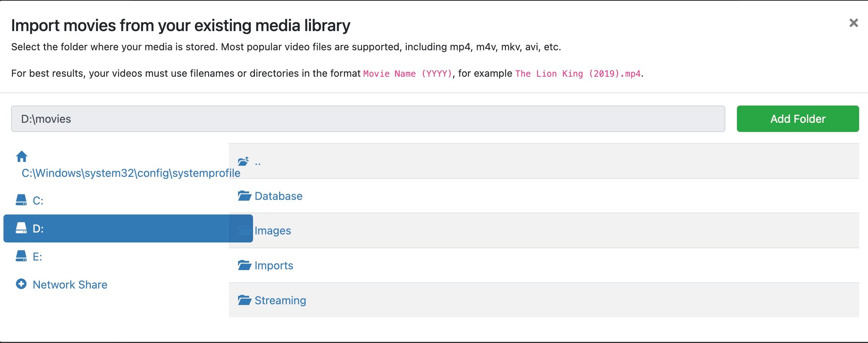
Task: Select the C: drive label
Action: (38, 201)
